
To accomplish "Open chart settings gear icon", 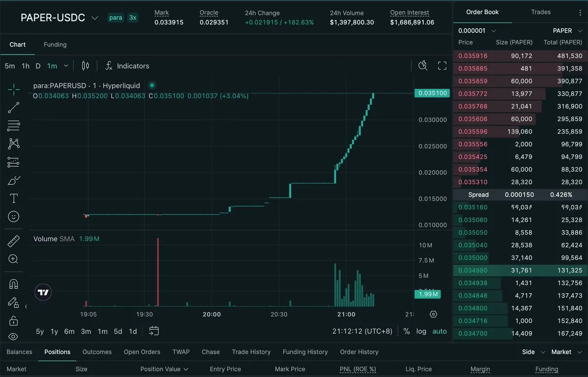I will pyautogui.click(x=433, y=314).
